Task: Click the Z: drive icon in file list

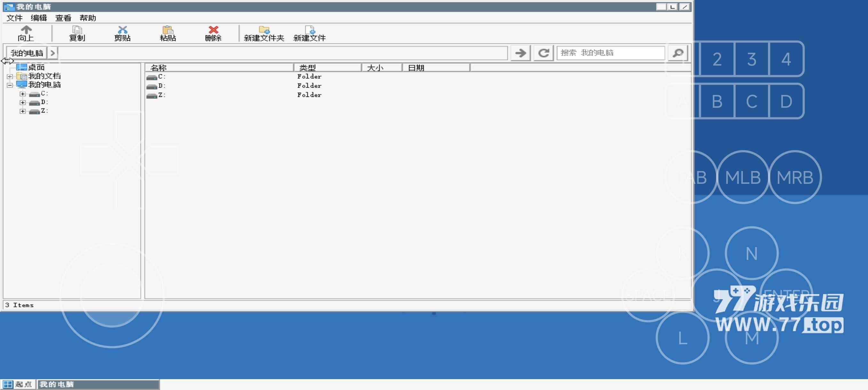Action: click(152, 96)
